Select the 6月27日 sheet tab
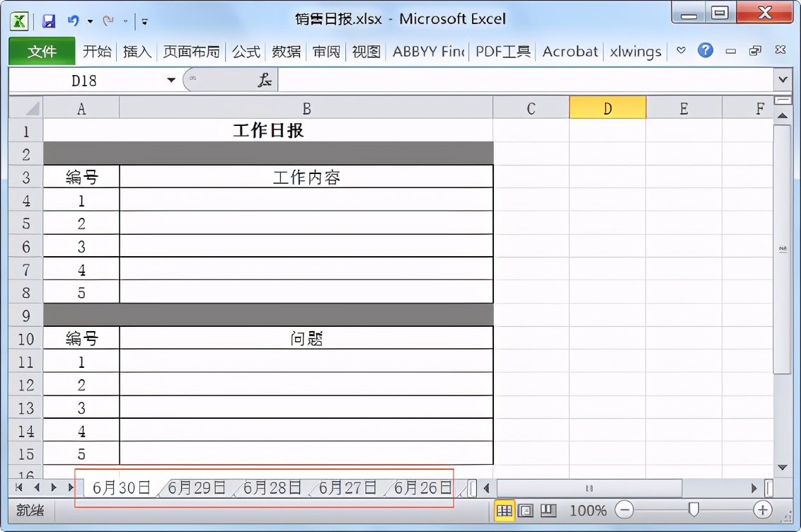 pyautogui.click(x=347, y=487)
